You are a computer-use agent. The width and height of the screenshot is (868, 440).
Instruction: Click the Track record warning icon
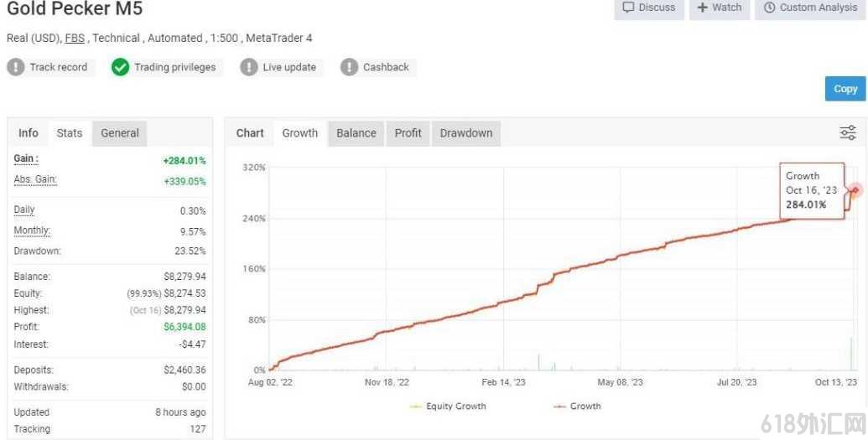(x=15, y=67)
